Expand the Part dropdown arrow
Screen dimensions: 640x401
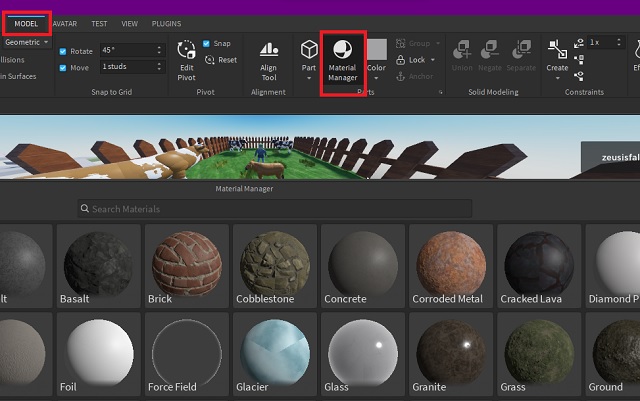[309, 77]
